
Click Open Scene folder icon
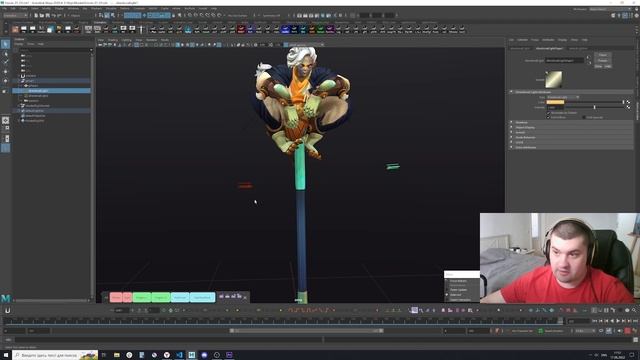[x=42, y=15]
